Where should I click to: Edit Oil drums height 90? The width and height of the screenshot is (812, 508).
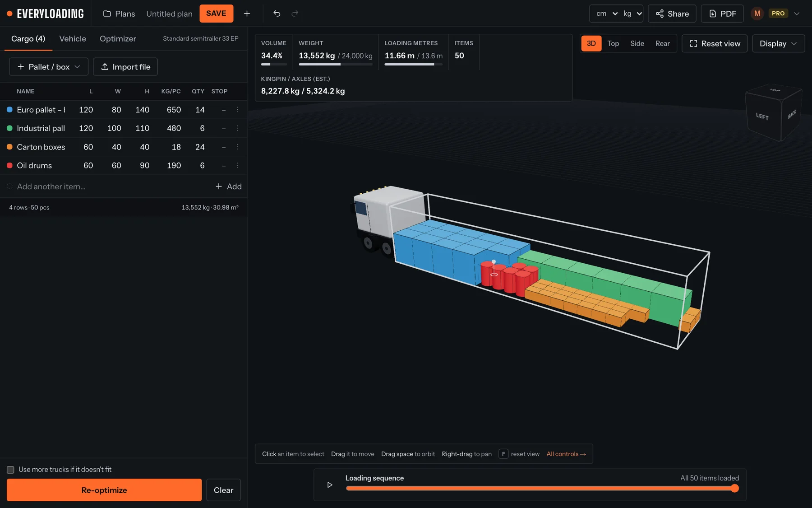(144, 165)
